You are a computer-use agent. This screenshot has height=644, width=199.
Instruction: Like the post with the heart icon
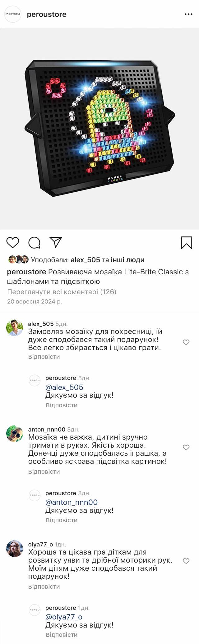(13, 242)
